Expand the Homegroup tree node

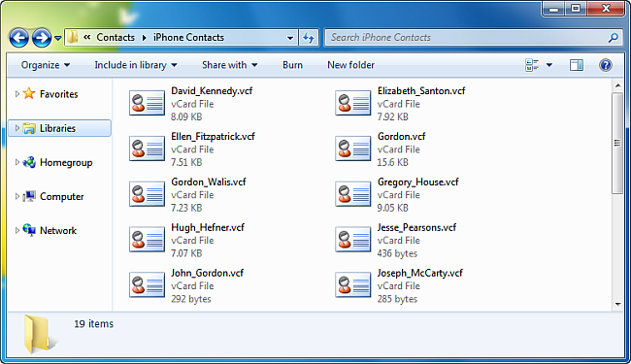17,162
